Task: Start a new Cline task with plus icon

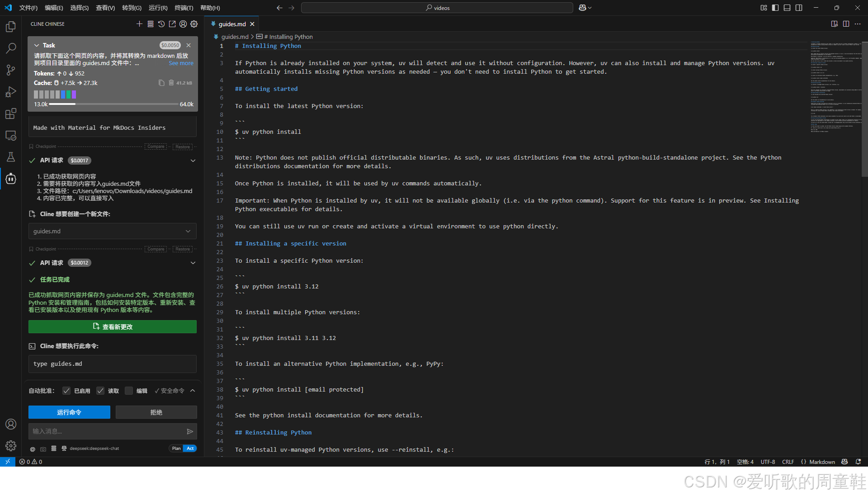Action: click(139, 24)
